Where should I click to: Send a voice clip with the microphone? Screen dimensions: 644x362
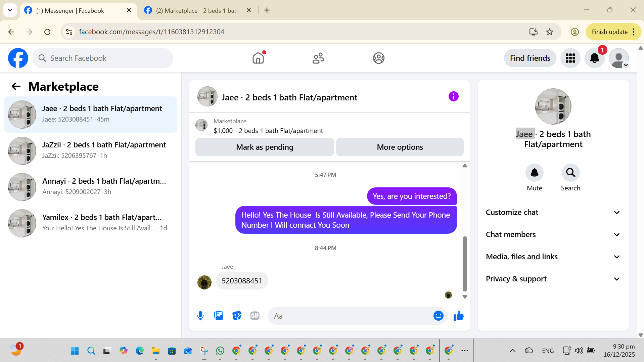tap(200, 316)
